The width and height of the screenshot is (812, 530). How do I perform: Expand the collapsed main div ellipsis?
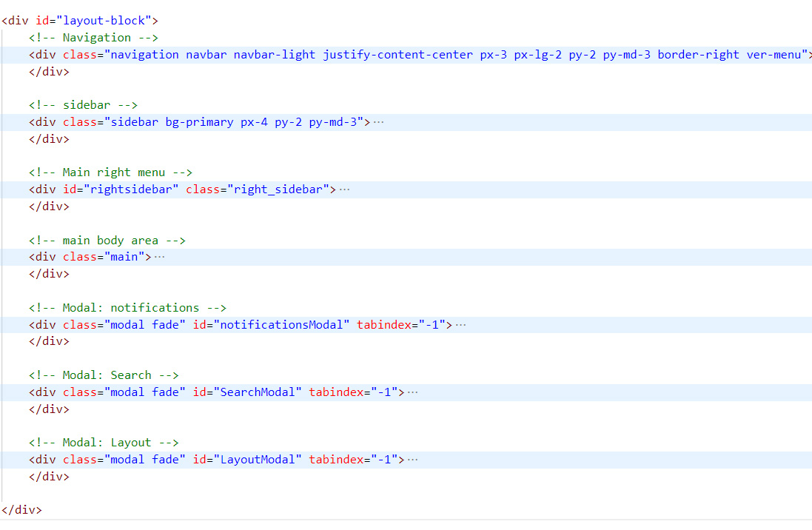tap(160, 257)
